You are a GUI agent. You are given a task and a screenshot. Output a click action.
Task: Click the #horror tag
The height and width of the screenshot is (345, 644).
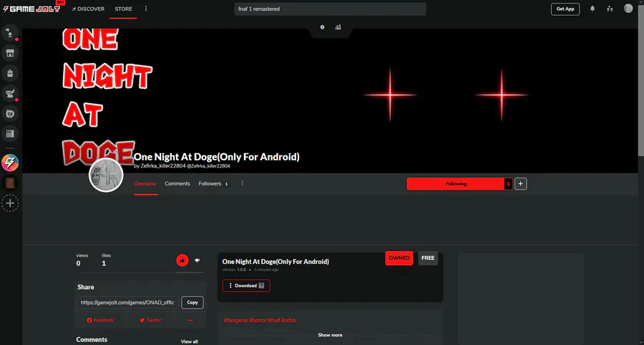pos(258,321)
